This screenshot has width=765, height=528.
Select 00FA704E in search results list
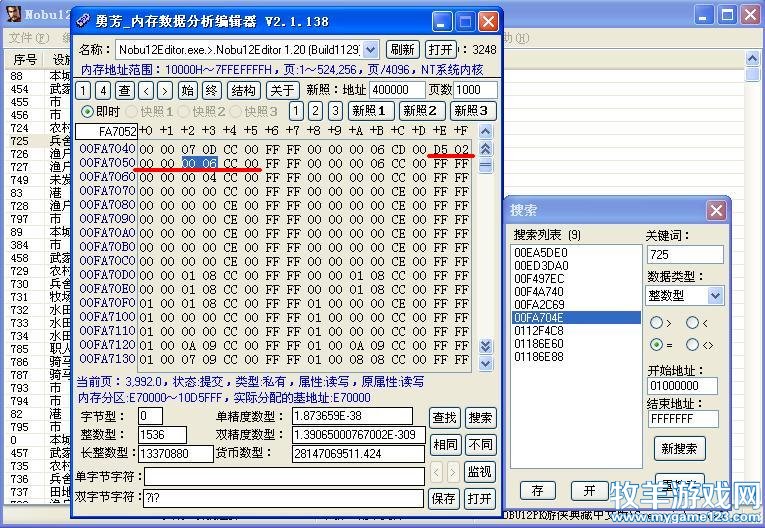(x=576, y=318)
